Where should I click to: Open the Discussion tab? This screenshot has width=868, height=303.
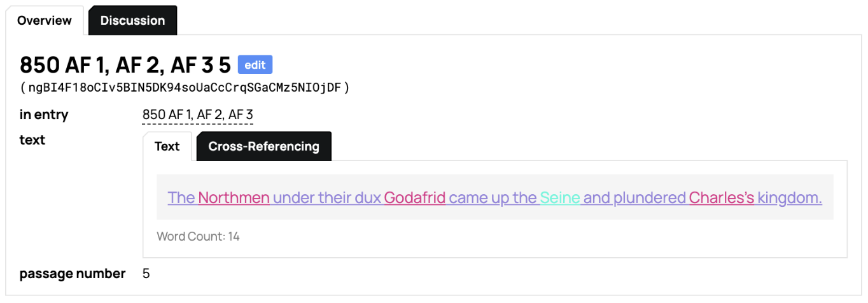click(132, 20)
